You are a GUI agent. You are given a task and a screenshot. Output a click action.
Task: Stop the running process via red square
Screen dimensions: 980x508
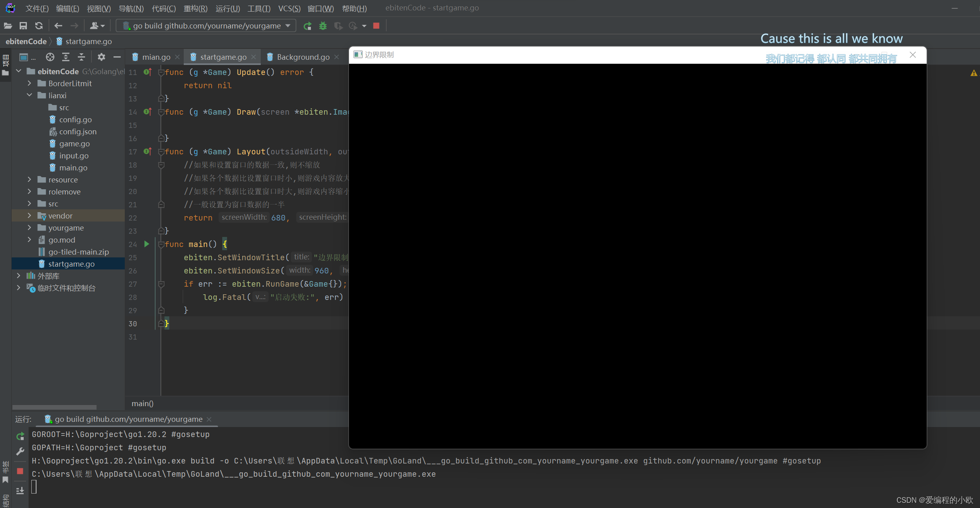(376, 26)
